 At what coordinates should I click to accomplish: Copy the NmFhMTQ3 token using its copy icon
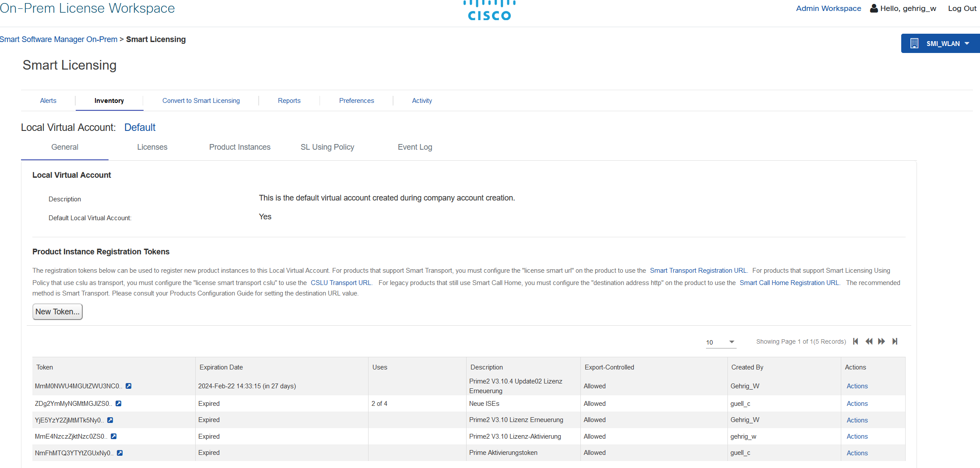click(120, 453)
